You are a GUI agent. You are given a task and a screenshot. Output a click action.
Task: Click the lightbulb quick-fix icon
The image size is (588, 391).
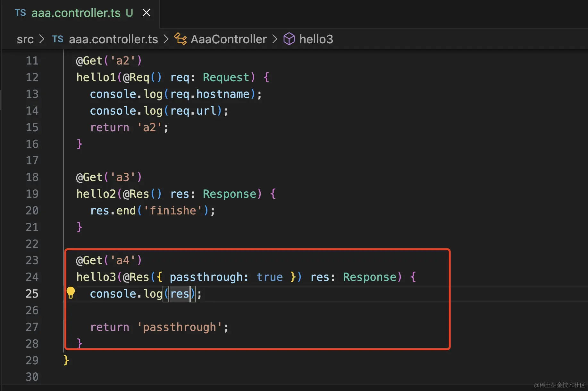coord(71,293)
